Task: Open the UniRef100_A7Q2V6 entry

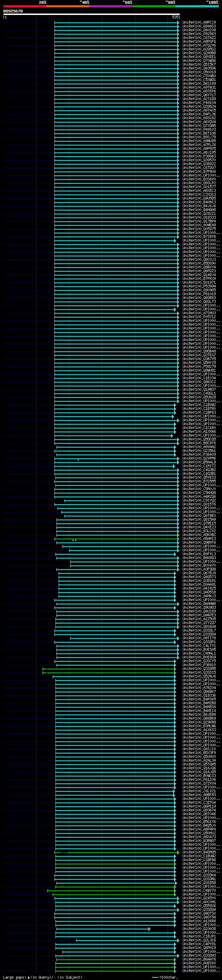Action: point(199,45)
